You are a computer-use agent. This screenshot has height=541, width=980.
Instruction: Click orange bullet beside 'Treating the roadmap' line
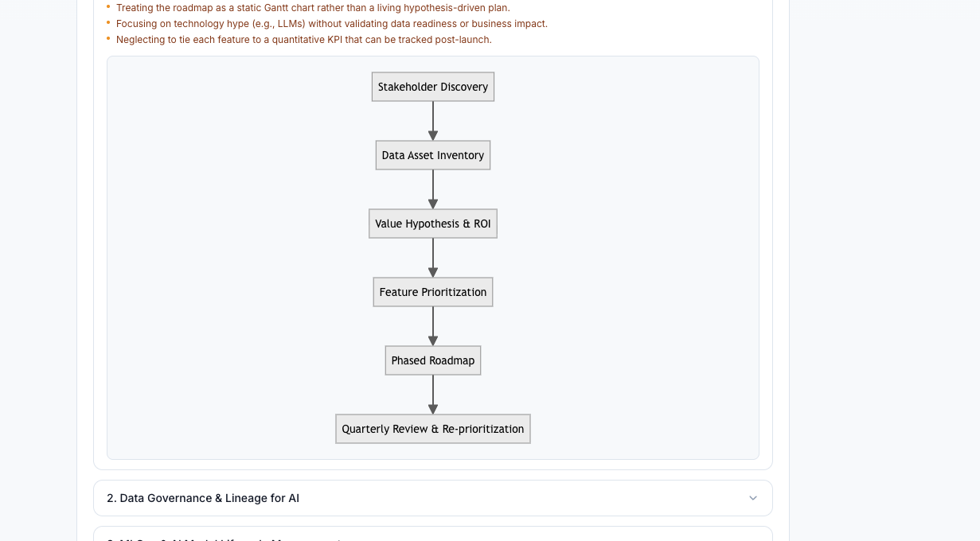(x=108, y=7)
